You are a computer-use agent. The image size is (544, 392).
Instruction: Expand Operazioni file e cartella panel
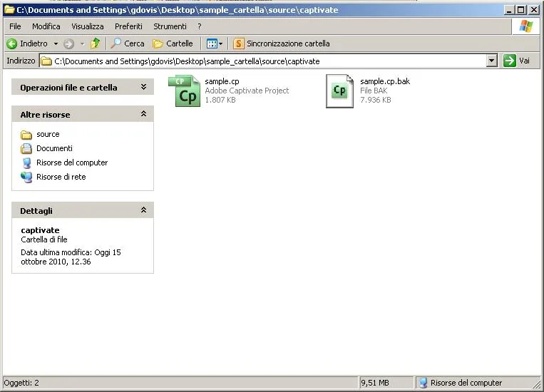pos(143,87)
